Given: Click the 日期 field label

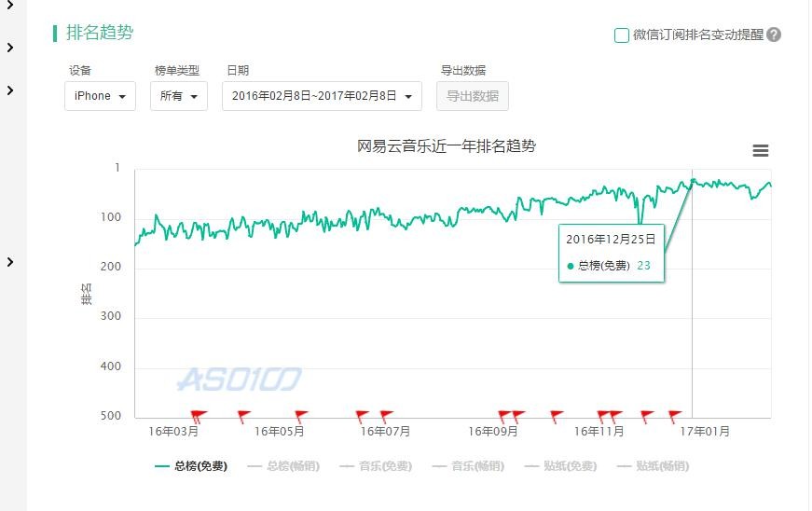Looking at the screenshot, I should [x=239, y=71].
